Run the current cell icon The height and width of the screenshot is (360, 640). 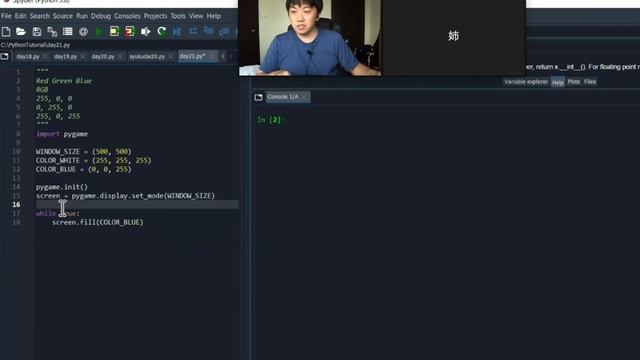coord(114,31)
